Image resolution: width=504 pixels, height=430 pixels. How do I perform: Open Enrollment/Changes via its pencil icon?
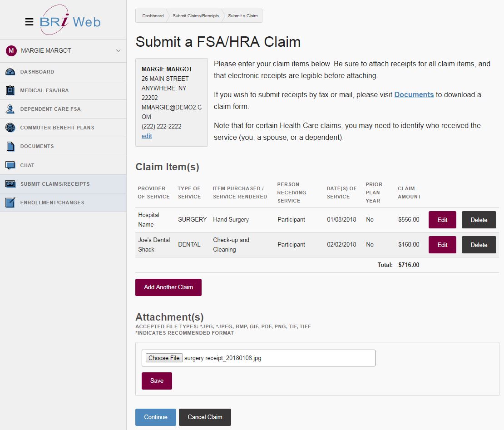tap(11, 202)
